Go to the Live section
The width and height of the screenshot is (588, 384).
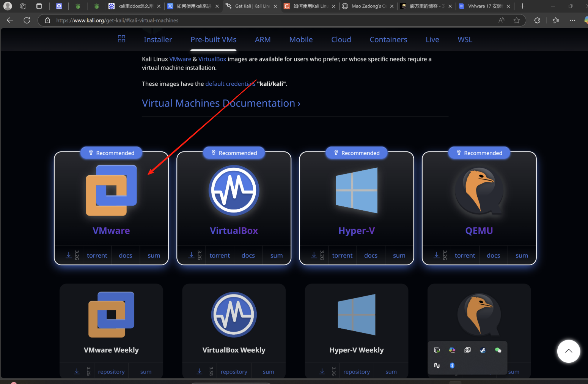pyautogui.click(x=432, y=39)
